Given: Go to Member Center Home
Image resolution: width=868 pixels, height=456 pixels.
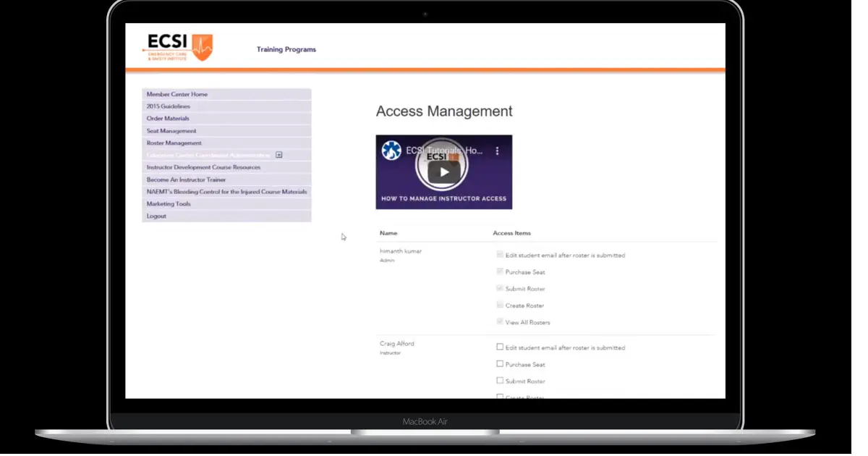Looking at the screenshot, I should coord(177,94).
